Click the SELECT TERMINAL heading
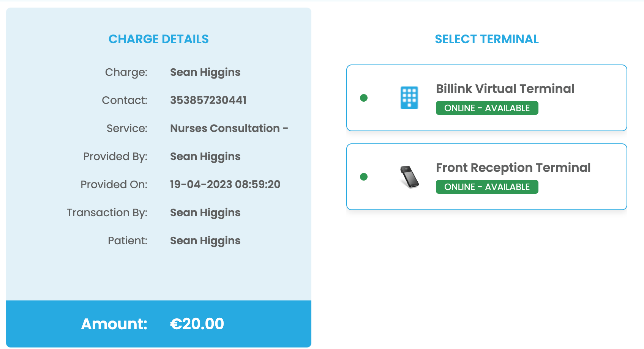The height and width of the screenshot is (349, 644). [487, 39]
